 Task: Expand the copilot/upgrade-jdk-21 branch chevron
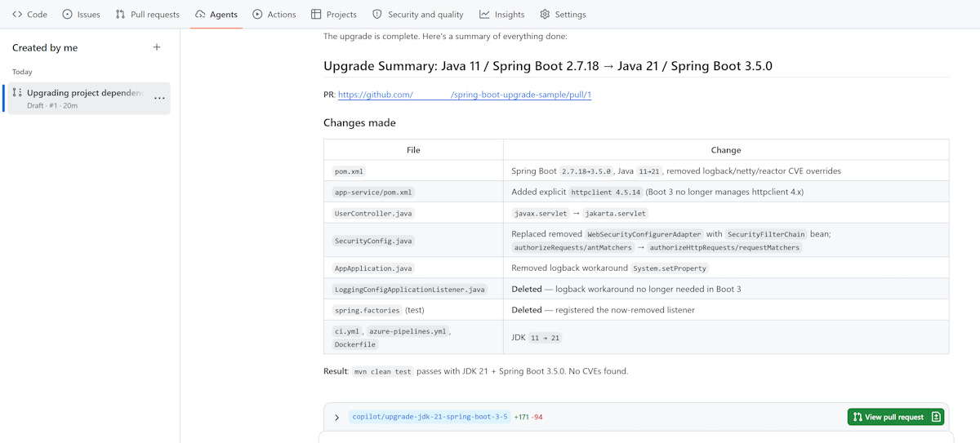[x=336, y=417]
